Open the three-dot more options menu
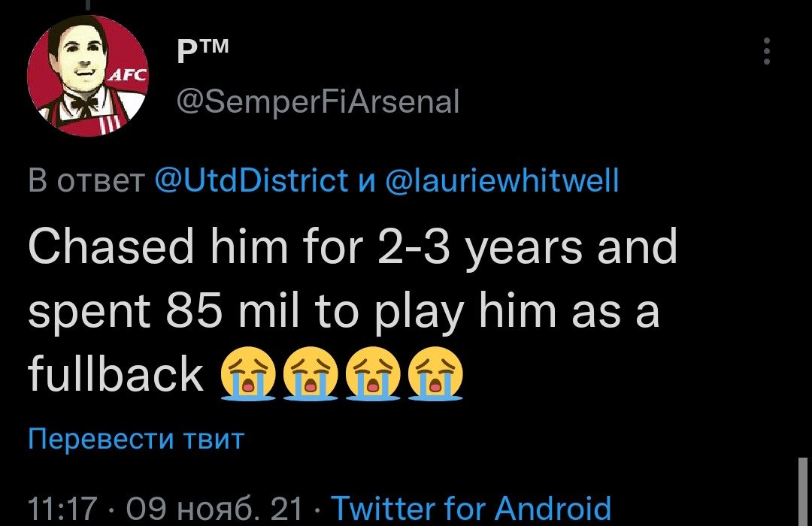The width and height of the screenshot is (812, 526). [x=766, y=52]
